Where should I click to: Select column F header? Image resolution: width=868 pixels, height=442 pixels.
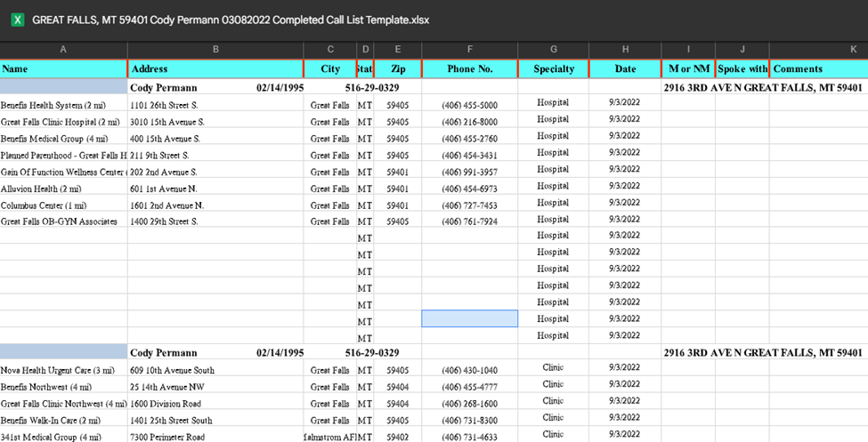469,49
